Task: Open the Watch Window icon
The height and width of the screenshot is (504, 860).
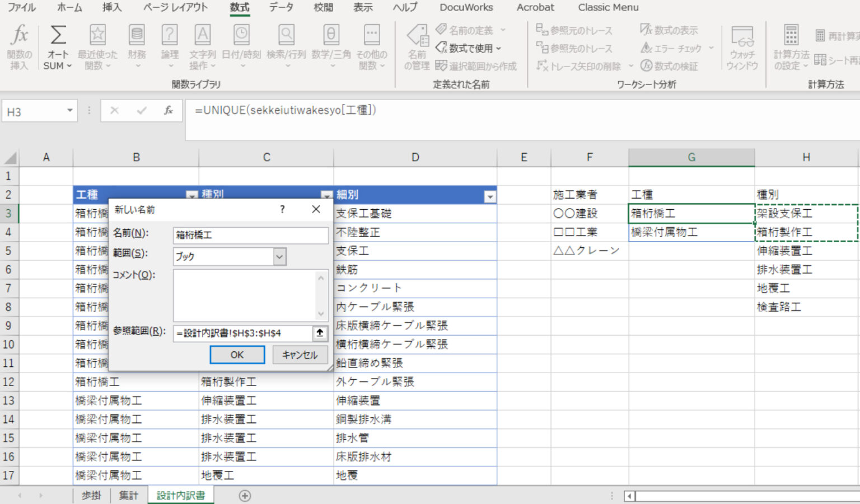Action: 742,37
